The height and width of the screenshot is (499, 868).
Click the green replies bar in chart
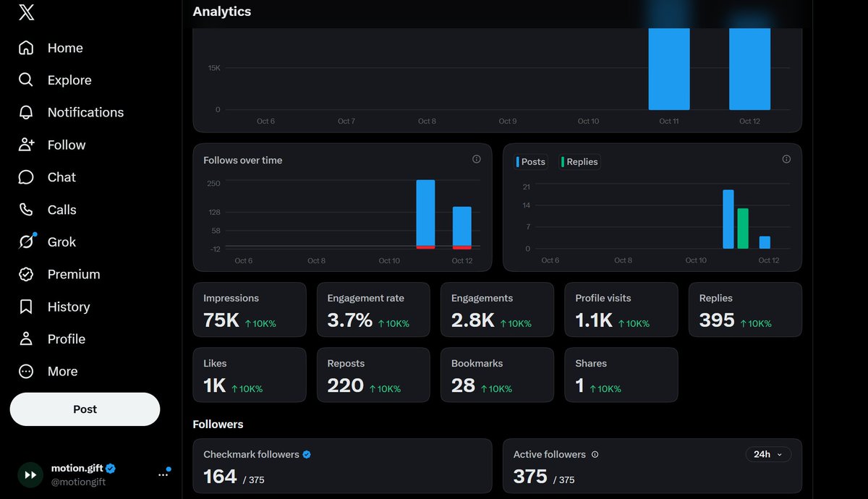click(x=743, y=229)
